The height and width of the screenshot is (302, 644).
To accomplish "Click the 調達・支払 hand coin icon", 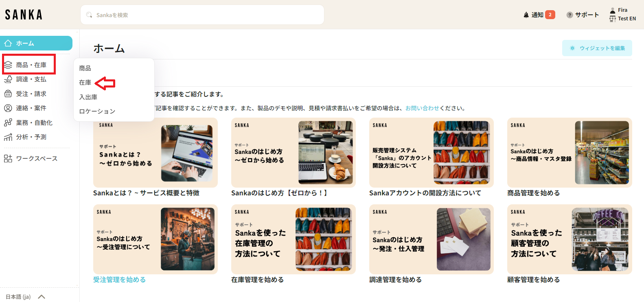I will [8, 79].
